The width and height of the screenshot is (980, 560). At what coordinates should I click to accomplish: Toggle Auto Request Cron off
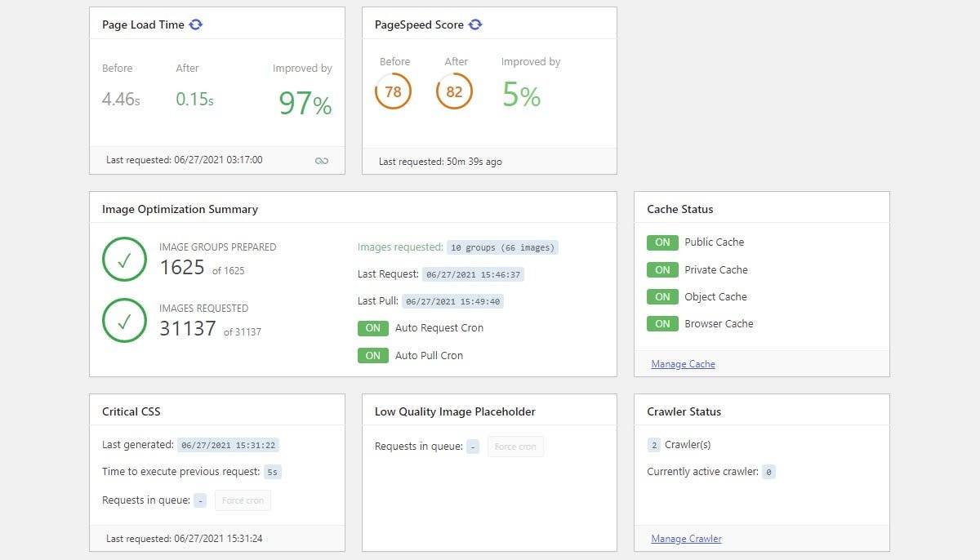tap(373, 328)
